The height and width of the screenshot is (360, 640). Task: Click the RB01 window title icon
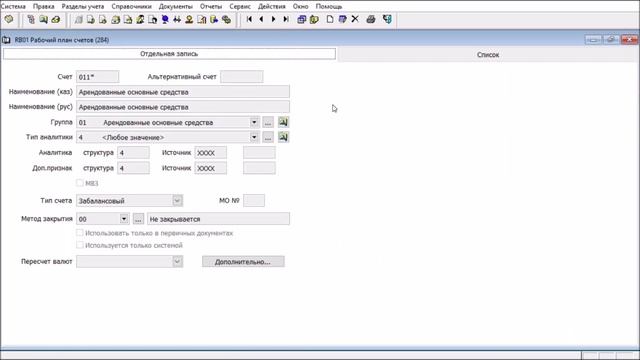(x=6, y=40)
